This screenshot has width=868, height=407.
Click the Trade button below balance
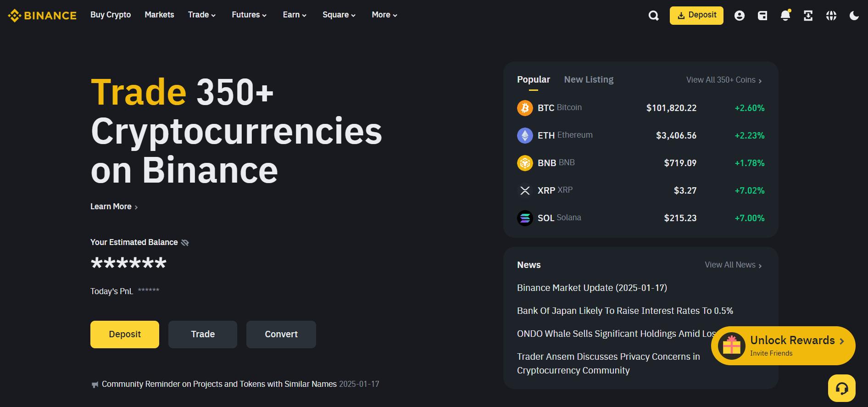(203, 335)
